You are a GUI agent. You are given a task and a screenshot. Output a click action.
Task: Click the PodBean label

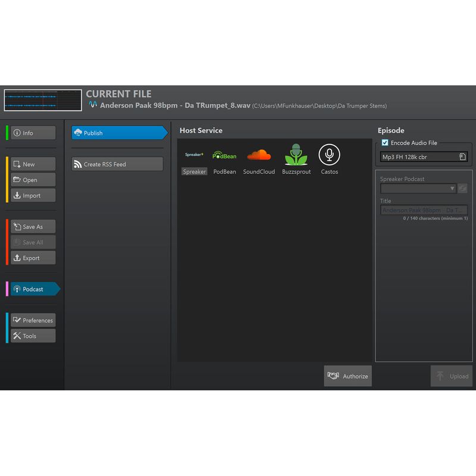coord(225,171)
